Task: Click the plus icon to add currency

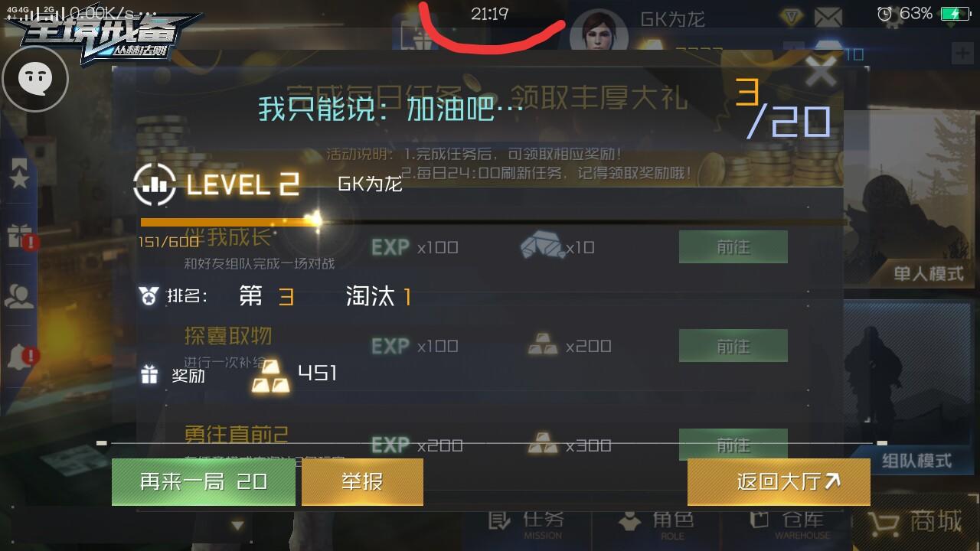Action: (x=961, y=54)
